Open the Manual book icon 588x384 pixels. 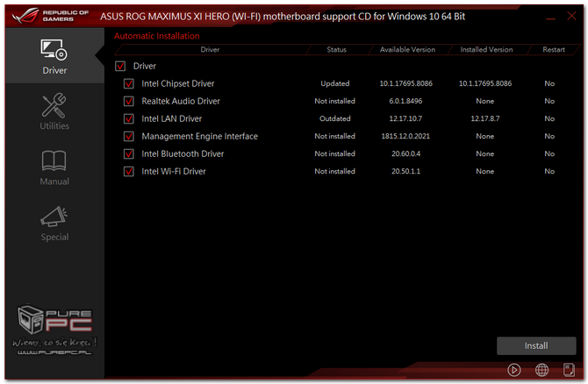pos(54,160)
